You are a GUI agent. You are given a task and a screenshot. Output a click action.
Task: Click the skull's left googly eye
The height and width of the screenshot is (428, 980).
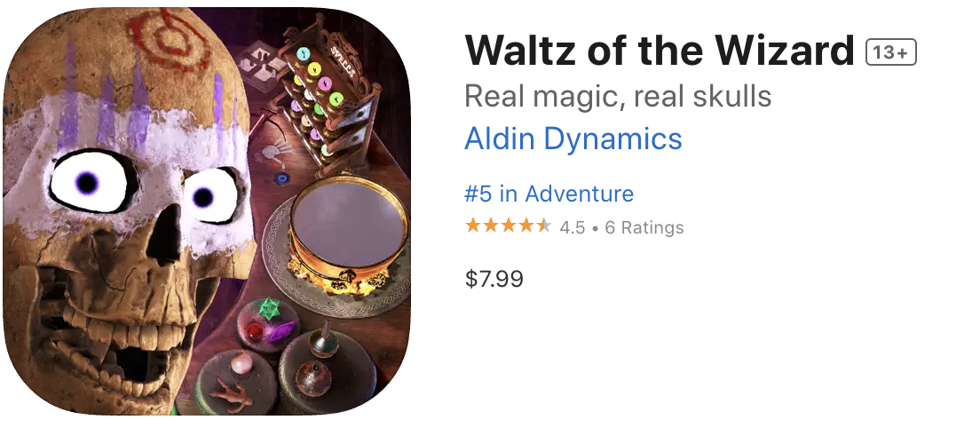point(88,182)
